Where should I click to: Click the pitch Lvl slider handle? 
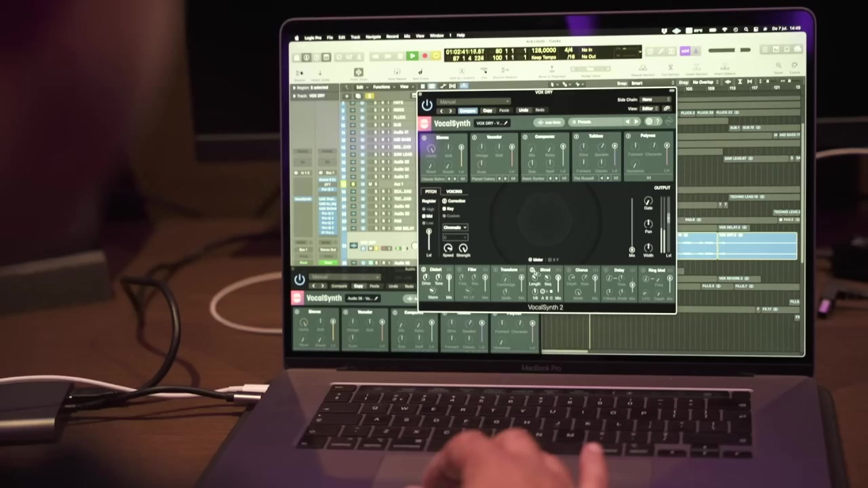click(x=429, y=231)
